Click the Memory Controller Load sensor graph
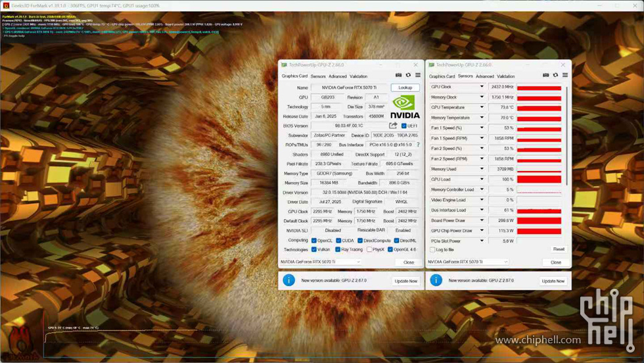Image resolution: width=644 pixels, height=363 pixels. 539,189
